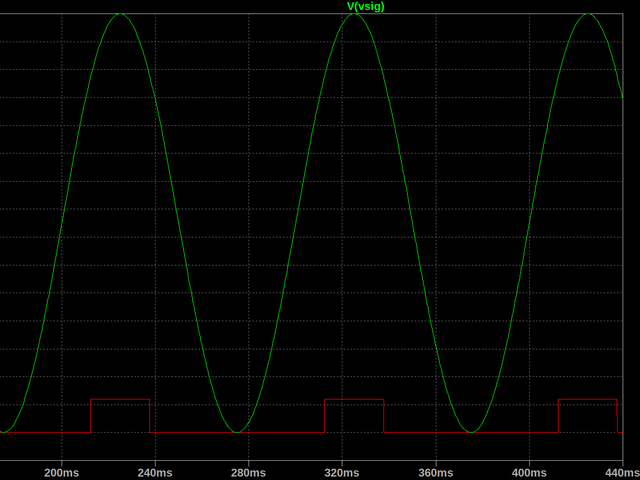This screenshot has width=640, height=480.
Task: Click the top of the second red pulse
Action: point(353,399)
